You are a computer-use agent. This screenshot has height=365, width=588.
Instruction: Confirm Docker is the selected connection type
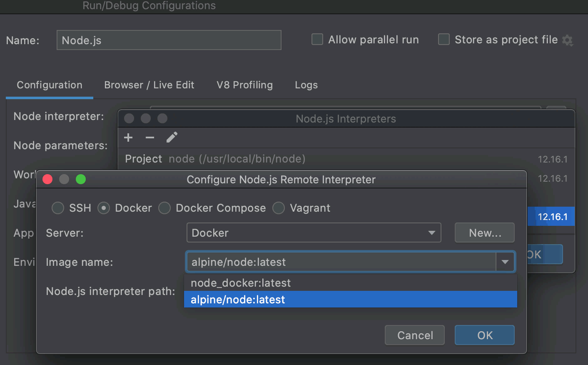tap(103, 208)
